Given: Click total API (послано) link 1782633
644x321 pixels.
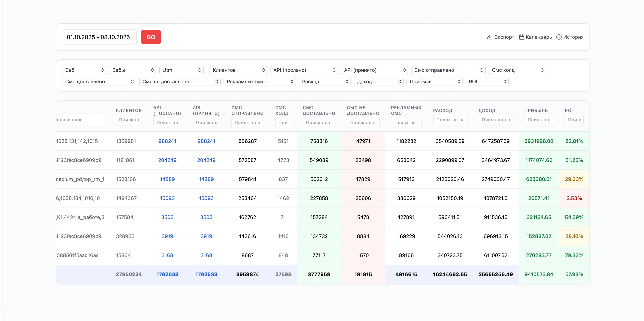Looking at the screenshot, I should click(167, 274).
